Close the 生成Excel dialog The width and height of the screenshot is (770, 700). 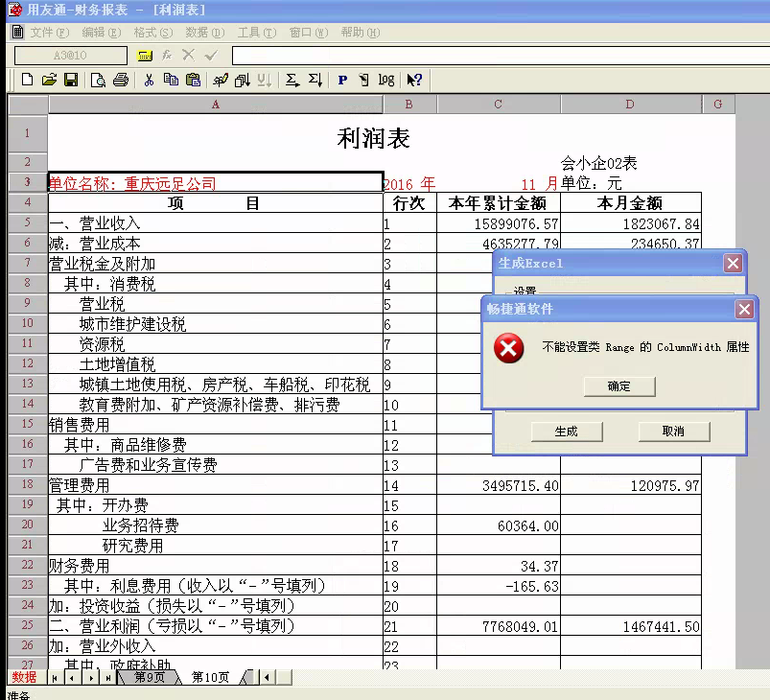[734, 264]
